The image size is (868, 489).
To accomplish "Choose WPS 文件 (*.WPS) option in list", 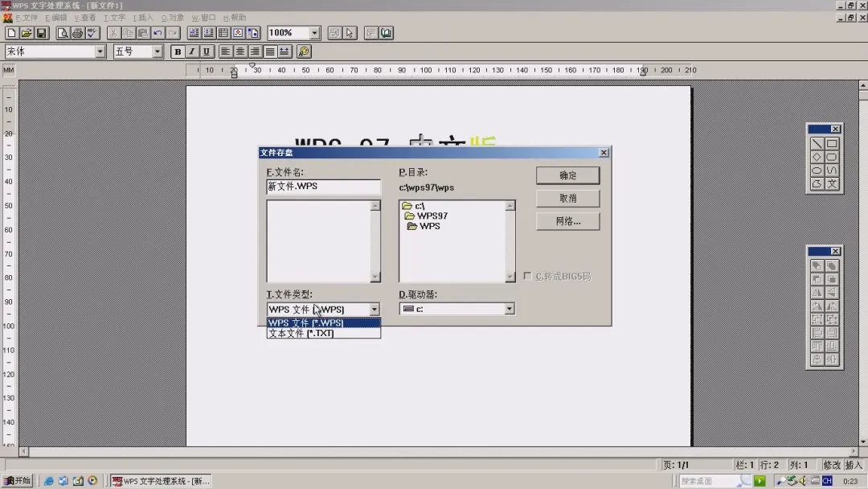I will click(x=323, y=323).
